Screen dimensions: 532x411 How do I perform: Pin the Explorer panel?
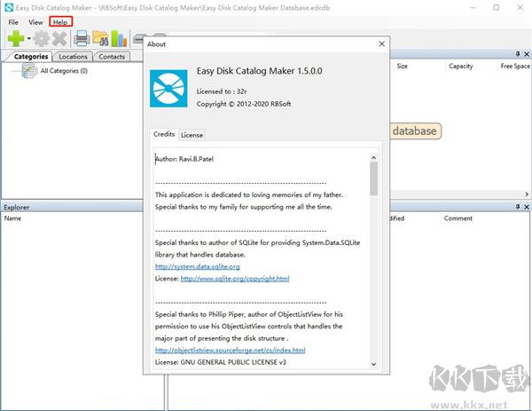click(518, 207)
